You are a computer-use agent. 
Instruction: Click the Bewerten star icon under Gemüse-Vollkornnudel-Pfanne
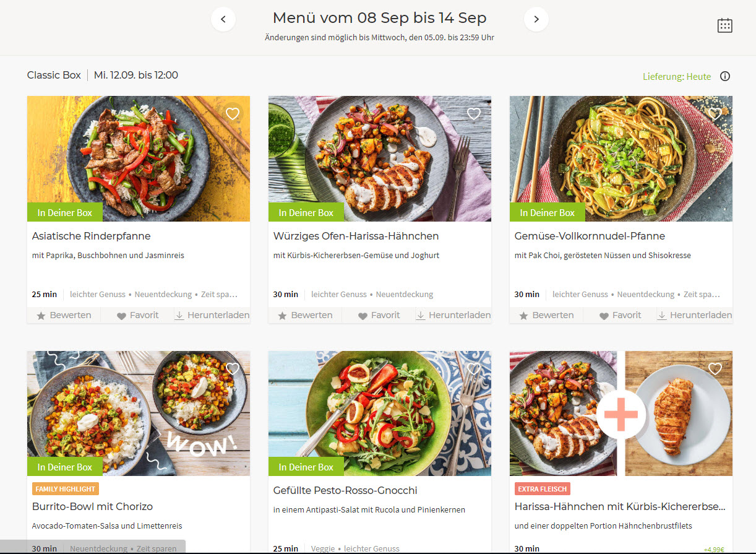523,315
